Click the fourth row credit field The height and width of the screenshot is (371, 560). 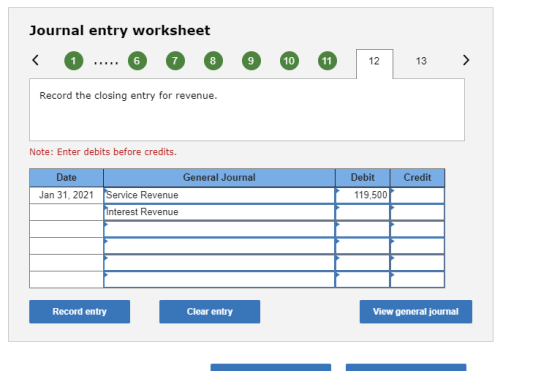(418, 246)
